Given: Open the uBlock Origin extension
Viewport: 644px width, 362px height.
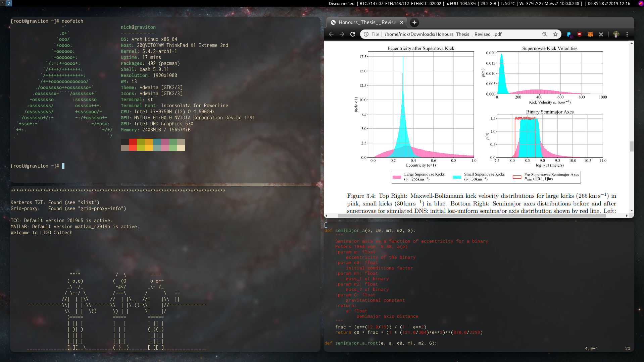Looking at the screenshot, I should 580,34.
